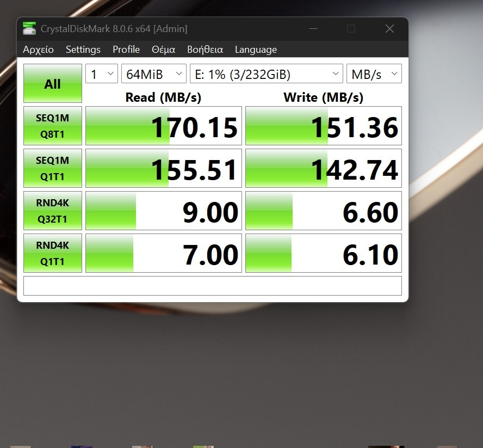
Task: Click the 155.51 read result
Action: [x=164, y=168]
